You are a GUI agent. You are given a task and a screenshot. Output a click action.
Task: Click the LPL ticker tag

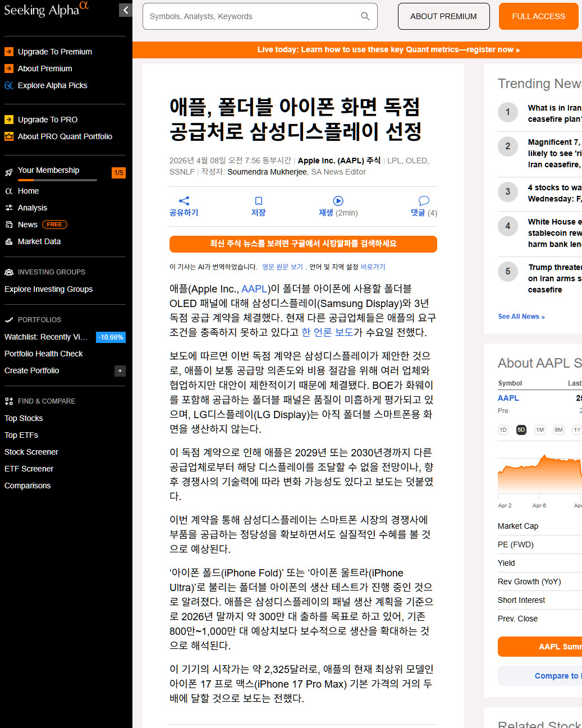[394, 161]
